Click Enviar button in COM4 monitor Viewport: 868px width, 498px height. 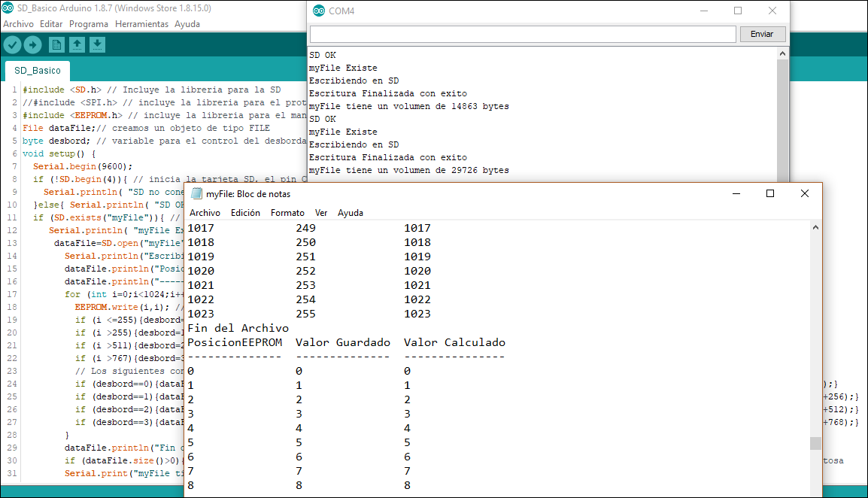762,34
